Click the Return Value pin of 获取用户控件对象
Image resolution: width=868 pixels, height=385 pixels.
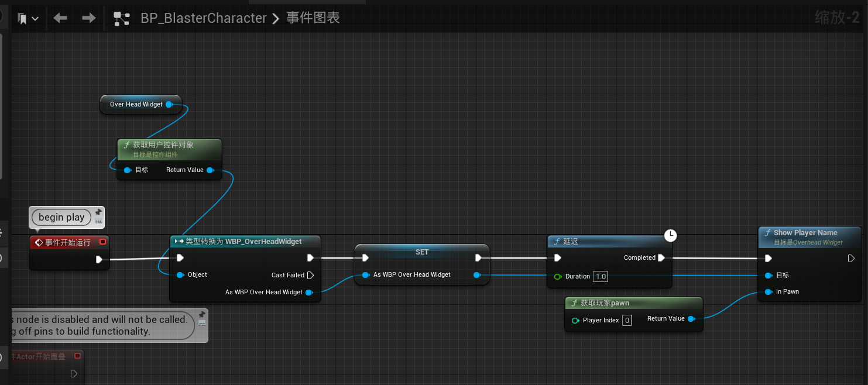210,170
